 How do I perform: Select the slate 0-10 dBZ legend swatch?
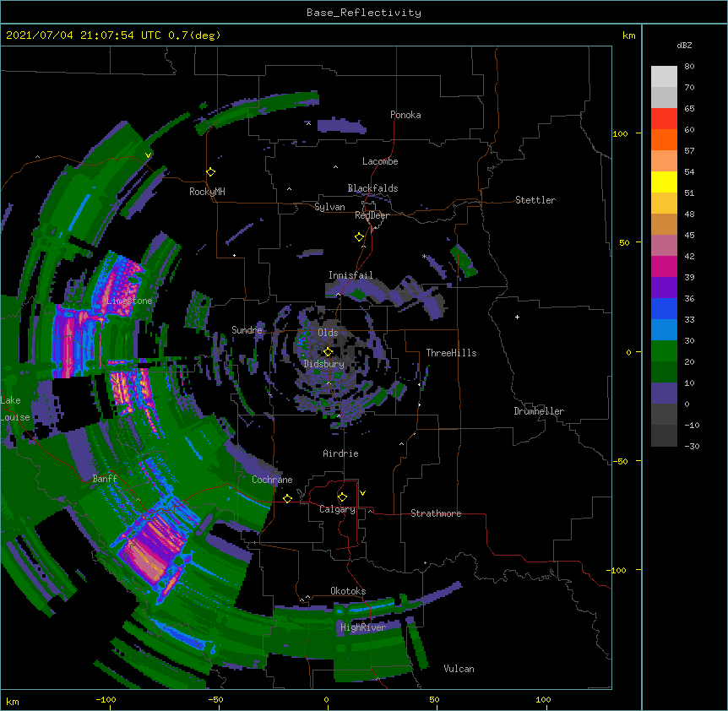[664, 393]
